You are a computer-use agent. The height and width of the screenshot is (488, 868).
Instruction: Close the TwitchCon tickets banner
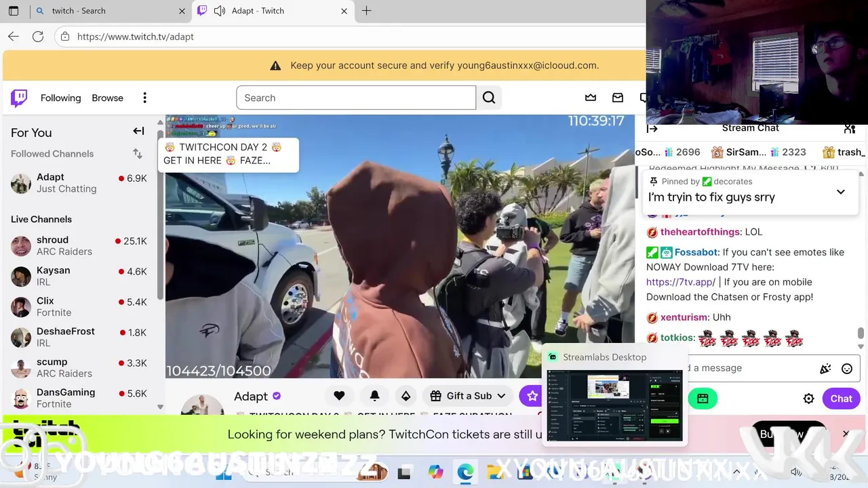point(846,433)
